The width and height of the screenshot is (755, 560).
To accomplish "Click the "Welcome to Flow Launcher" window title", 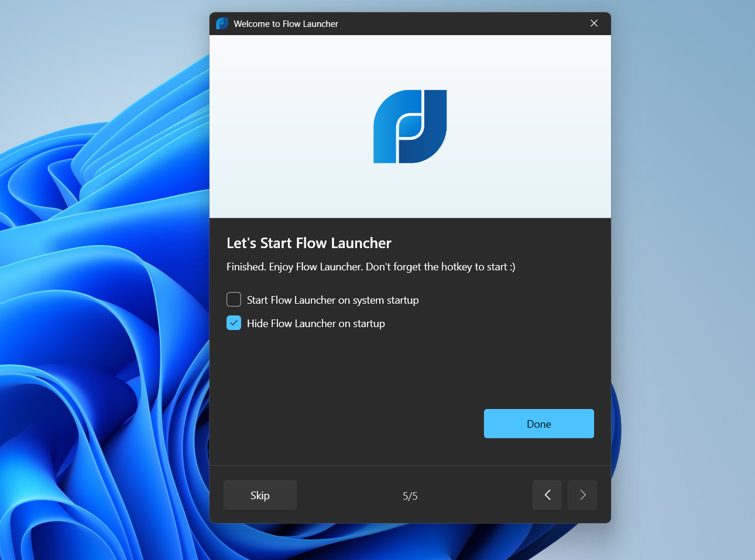I will [x=286, y=24].
